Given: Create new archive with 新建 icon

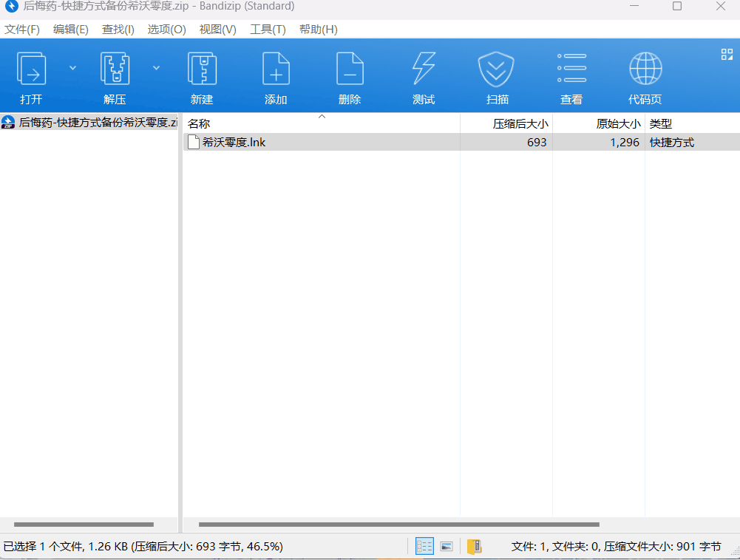Looking at the screenshot, I should [202, 69].
